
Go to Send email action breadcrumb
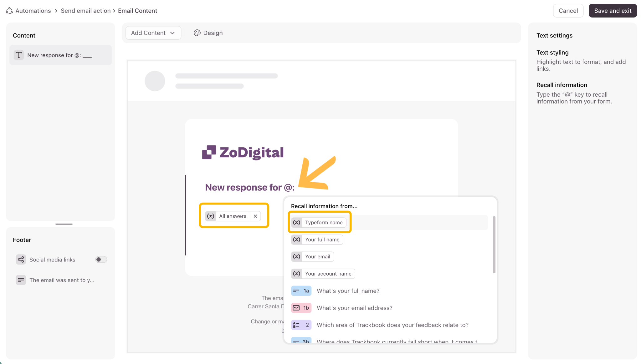coord(86,11)
